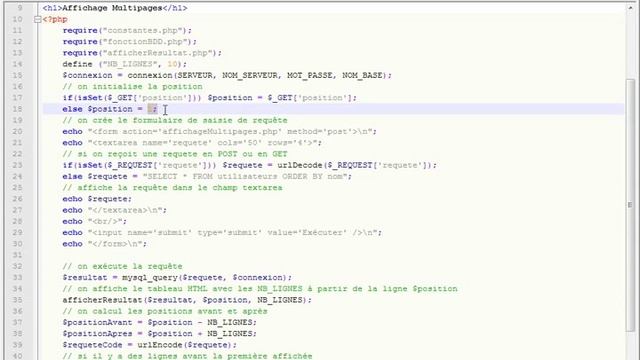
Task: Click echo "<br/>" line
Action: point(95,221)
